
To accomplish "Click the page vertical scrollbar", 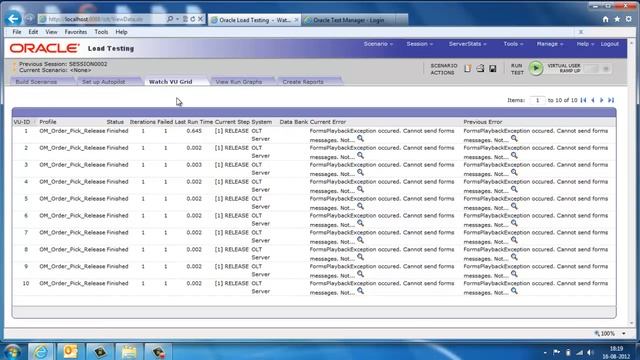I will (631, 183).
